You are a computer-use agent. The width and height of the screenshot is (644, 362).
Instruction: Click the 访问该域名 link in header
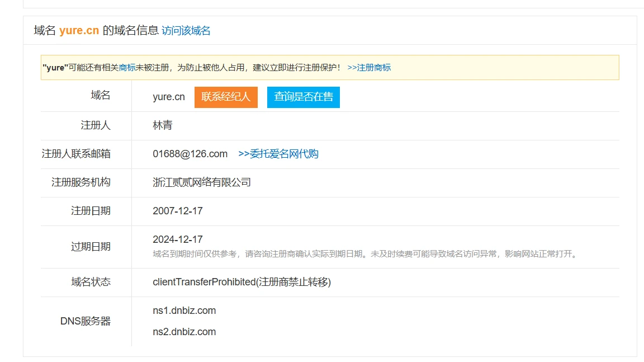[x=186, y=31]
